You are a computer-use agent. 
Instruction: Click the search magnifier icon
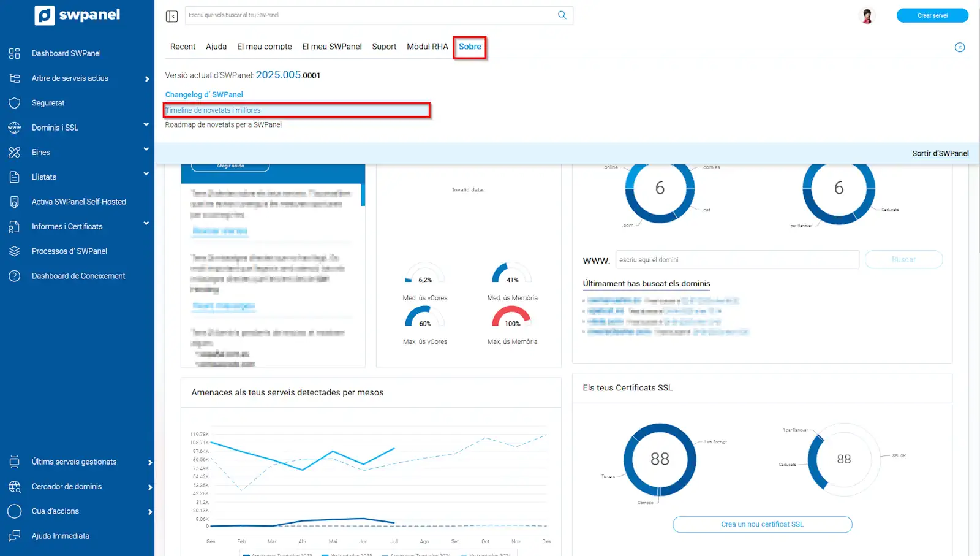tap(562, 15)
